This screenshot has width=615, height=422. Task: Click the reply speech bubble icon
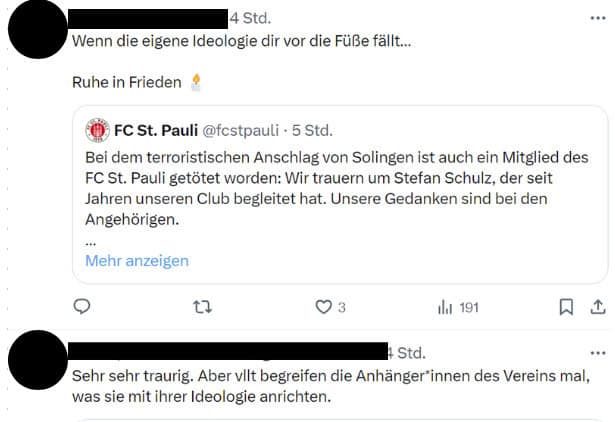point(83,307)
